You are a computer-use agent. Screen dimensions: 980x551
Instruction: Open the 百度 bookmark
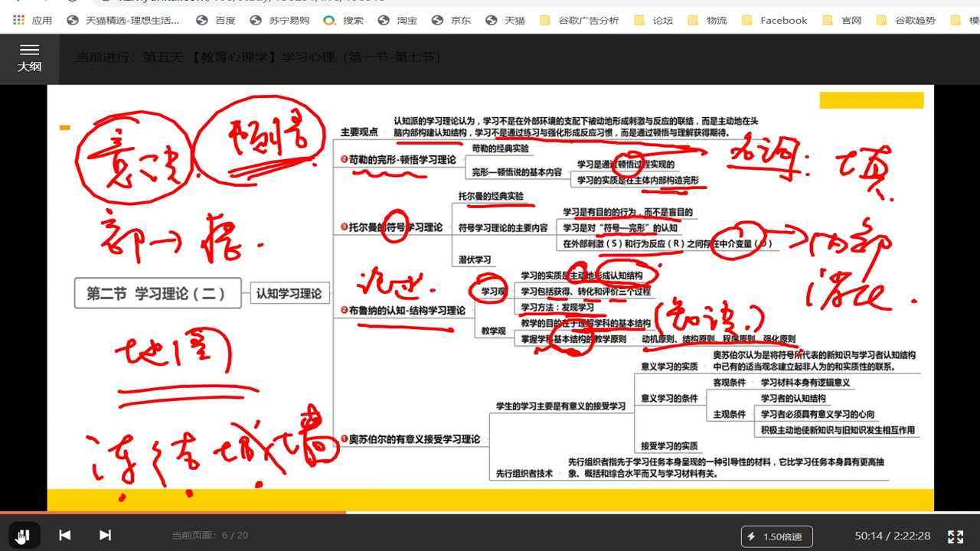(217, 21)
